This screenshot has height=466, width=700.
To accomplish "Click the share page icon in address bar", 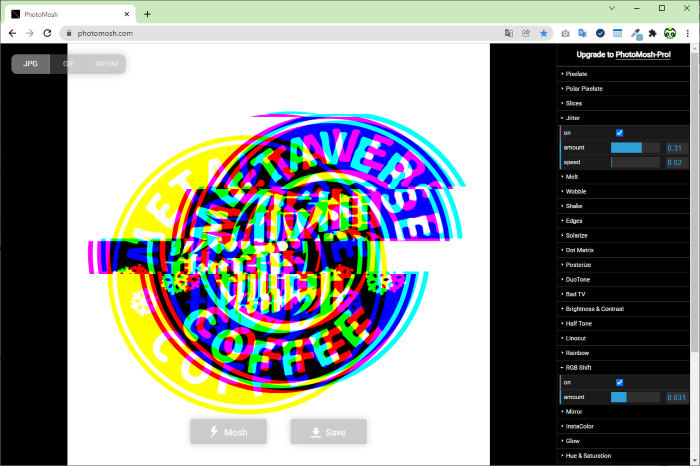I will click(526, 33).
